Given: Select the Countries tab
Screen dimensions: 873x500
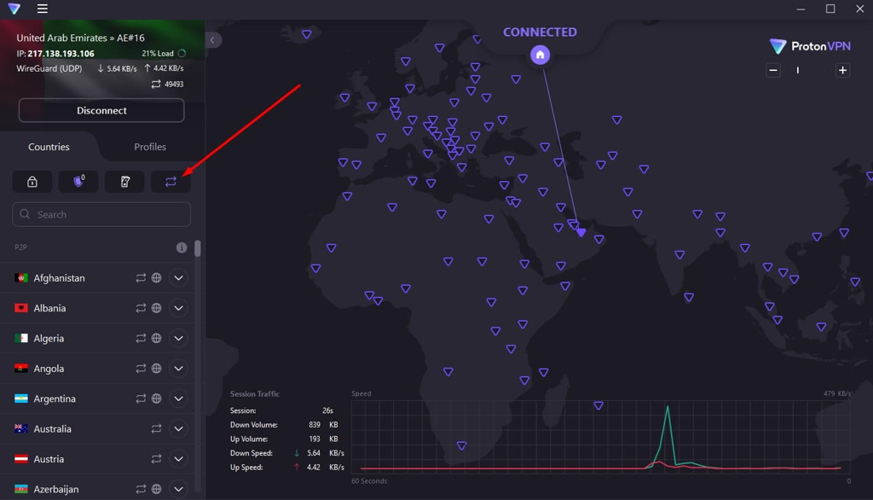Looking at the screenshot, I should tap(49, 147).
